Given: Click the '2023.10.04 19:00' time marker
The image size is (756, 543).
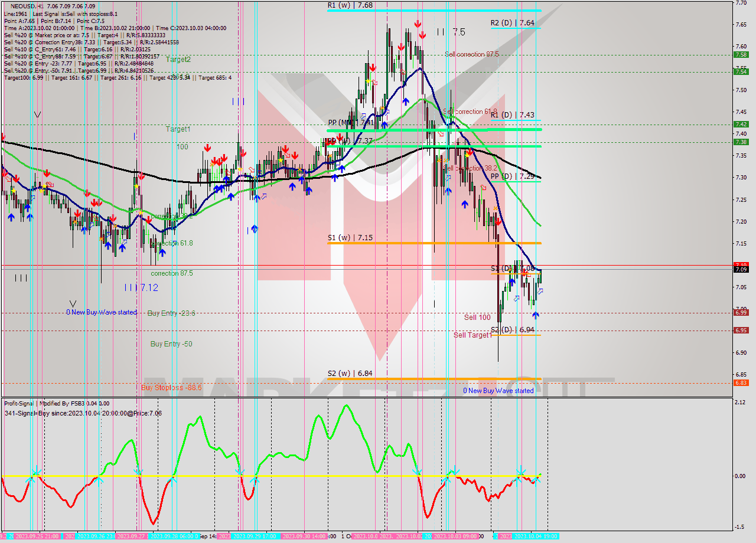Looking at the screenshot, I should click(x=536, y=537).
